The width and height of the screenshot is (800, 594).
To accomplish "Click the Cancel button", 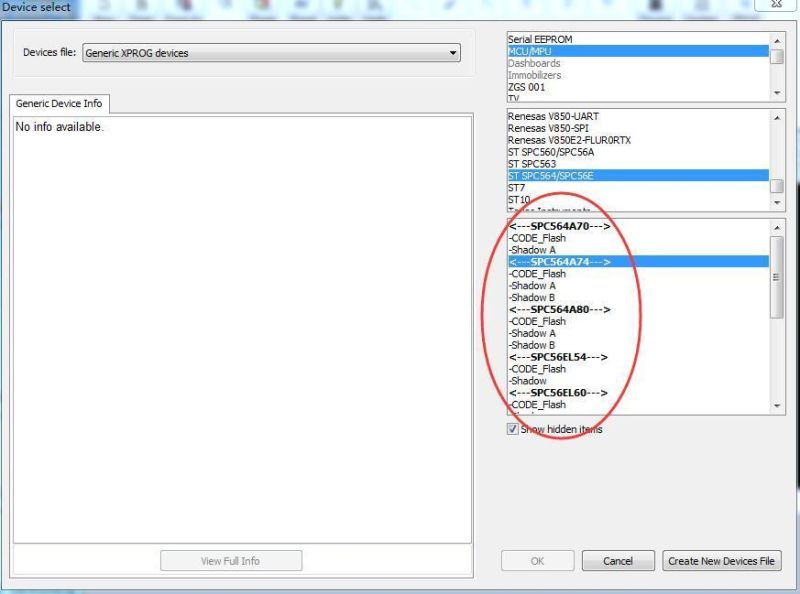I will click(618, 561).
